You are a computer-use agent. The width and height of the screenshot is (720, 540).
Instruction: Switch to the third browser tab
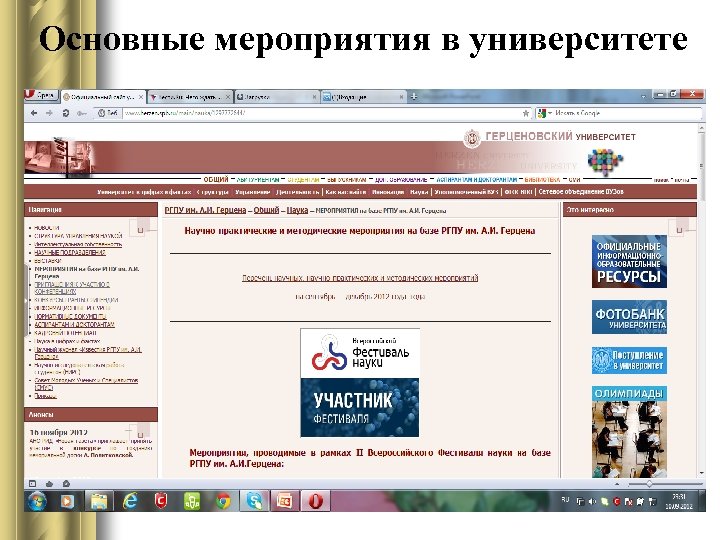coord(276,97)
